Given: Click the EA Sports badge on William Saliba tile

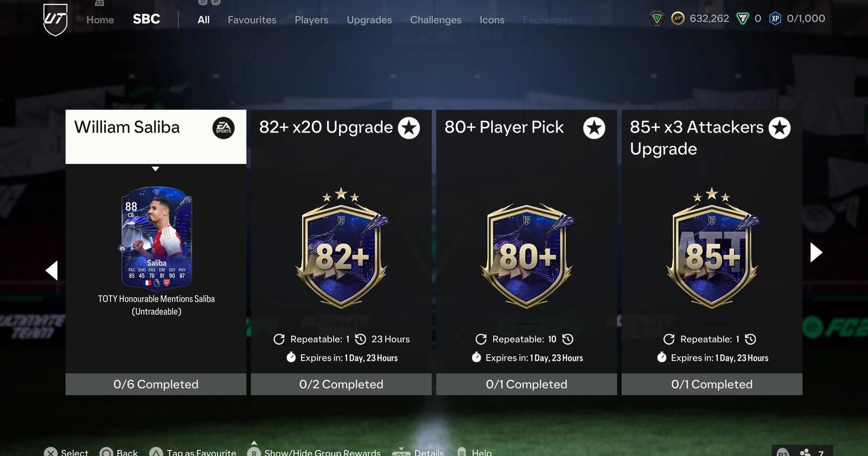Looking at the screenshot, I should pos(224,128).
